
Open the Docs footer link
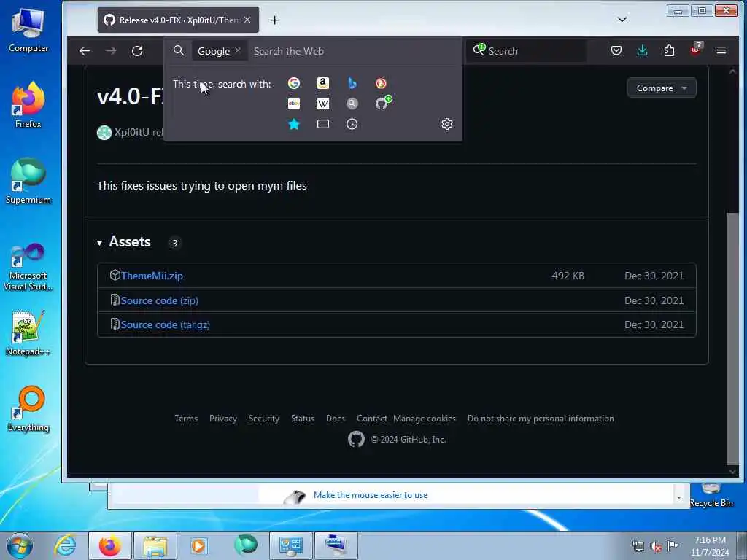[x=336, y=419]
